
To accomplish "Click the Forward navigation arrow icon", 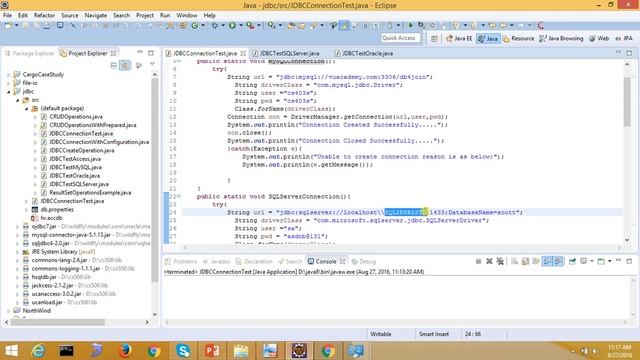I will 521,25.
